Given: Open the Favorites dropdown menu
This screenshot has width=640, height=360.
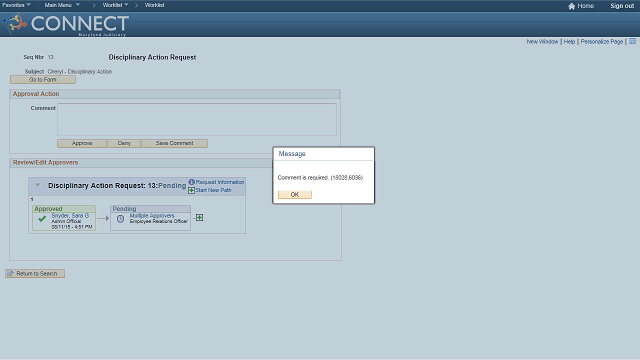Looking at the screenshot, I should pos(16,5).
